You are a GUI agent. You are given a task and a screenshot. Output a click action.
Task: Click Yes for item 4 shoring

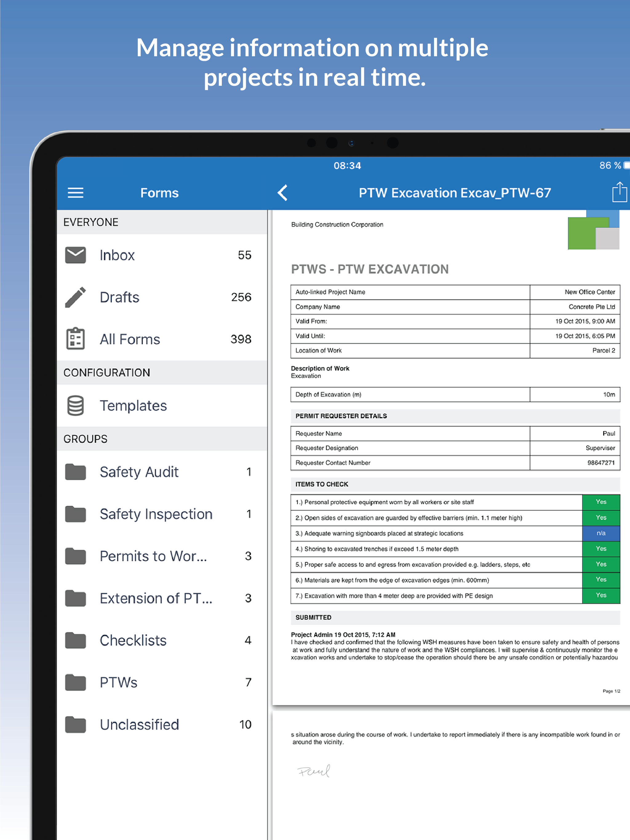point(601,549)
